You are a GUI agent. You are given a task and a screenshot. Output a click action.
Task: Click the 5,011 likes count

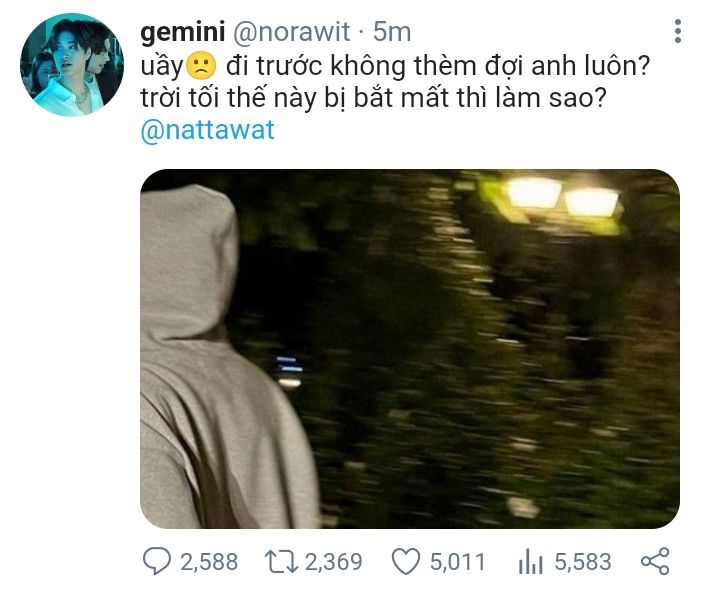tap(457, 562)
